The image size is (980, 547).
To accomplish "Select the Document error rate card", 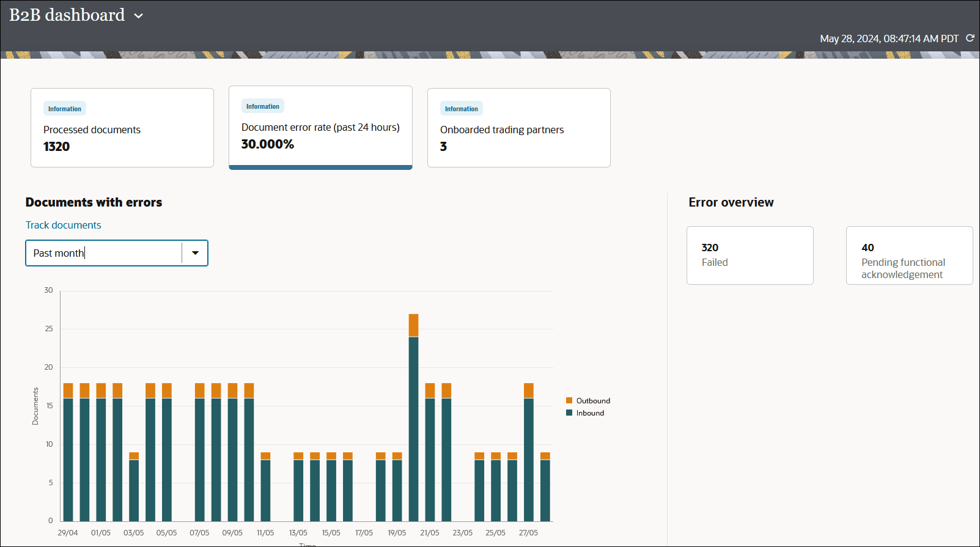I will 320,127.
